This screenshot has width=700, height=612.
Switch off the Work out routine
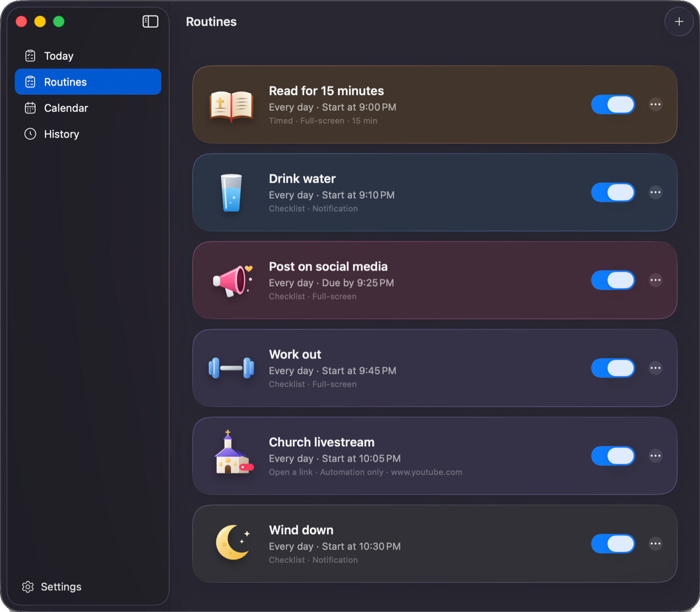pyautogui.click(x=613, y=368)
